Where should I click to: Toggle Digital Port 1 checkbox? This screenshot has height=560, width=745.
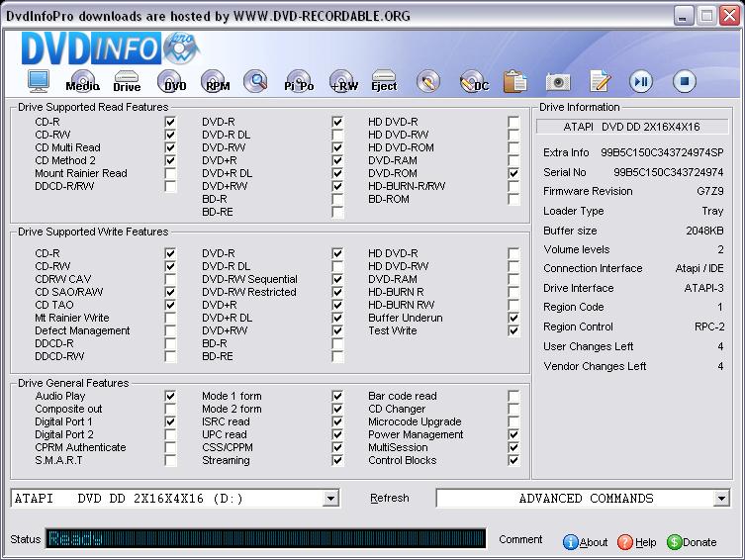pos(170,421)
